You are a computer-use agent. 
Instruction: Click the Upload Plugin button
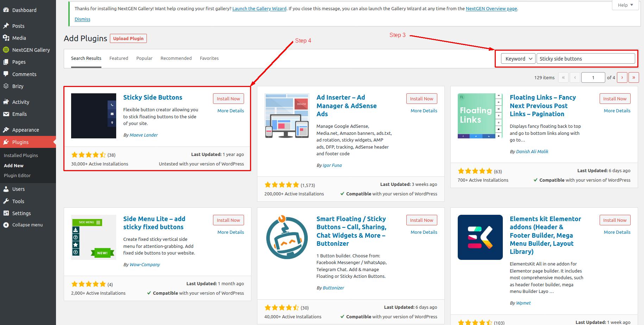(x=128, y=38)
